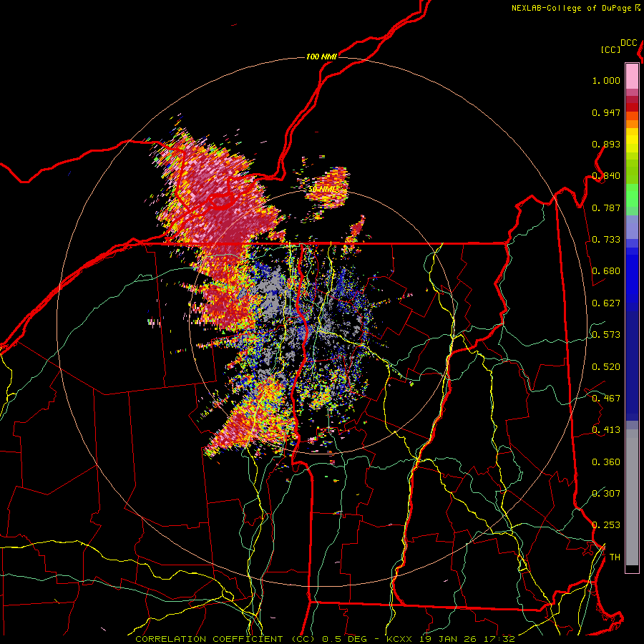Select the 0.893 scale value
The image size is (644, 644).
[x=606, y=144]
